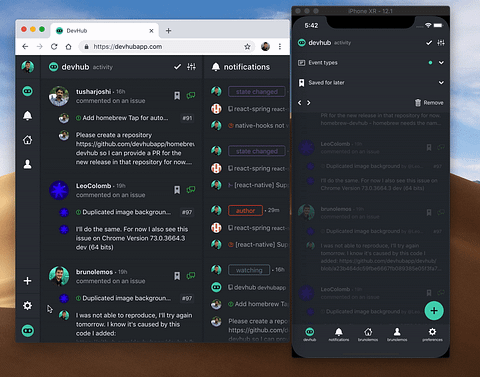
Task: Add a column with sidebar plus icon
Action: click(x=27, y=281)
